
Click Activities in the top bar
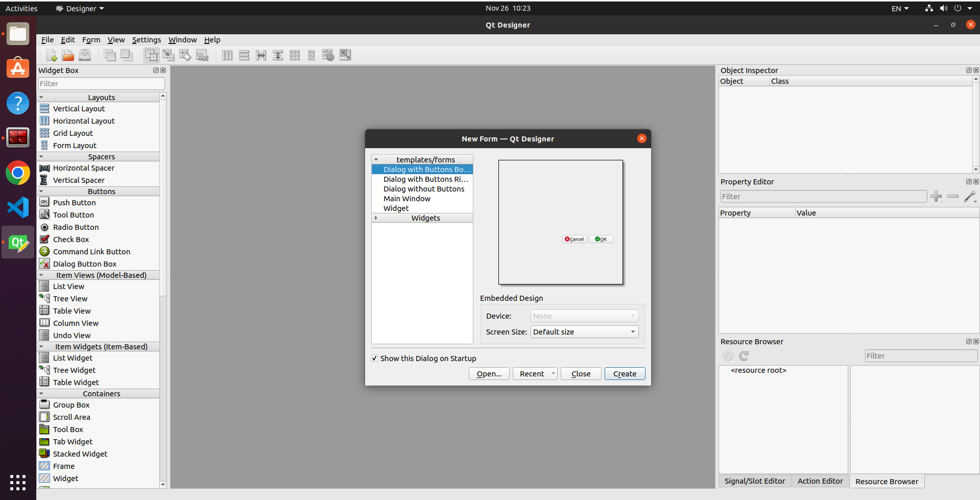21,8
